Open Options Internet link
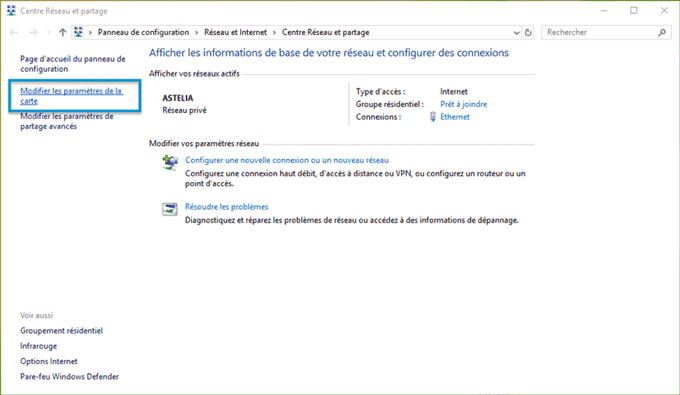Image resolution: width=680 pixels, height=395 pixels. 49,361
